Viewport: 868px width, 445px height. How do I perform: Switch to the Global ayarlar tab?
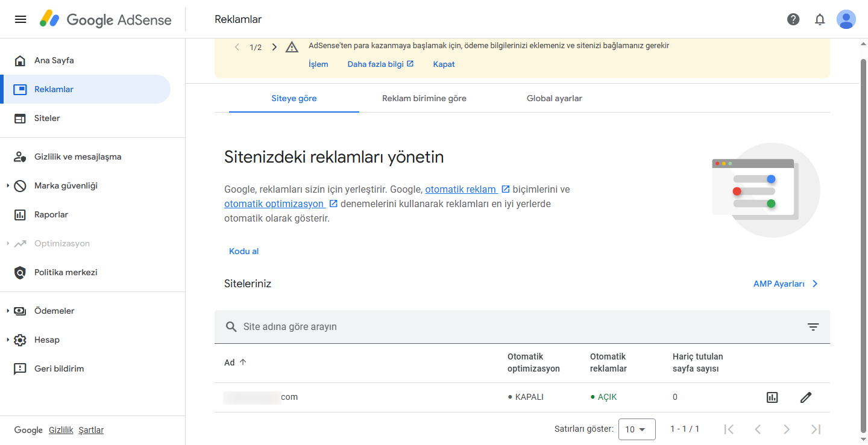(x=555, y=98)
